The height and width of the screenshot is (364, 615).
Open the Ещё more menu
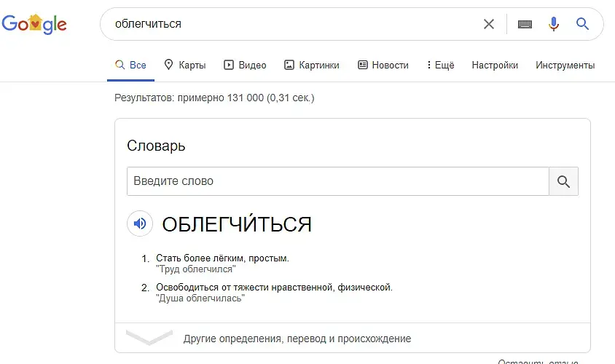click(440, 65)
